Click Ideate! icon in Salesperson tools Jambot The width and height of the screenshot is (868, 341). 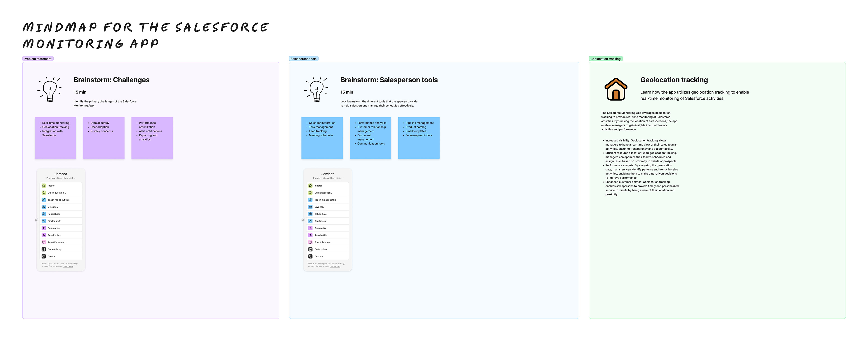310,186
